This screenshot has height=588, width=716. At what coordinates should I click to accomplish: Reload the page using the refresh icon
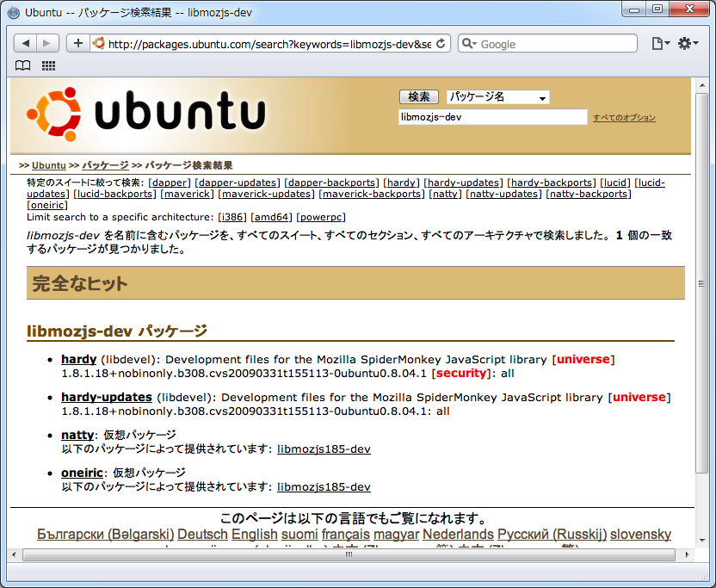tap(441, 43)
